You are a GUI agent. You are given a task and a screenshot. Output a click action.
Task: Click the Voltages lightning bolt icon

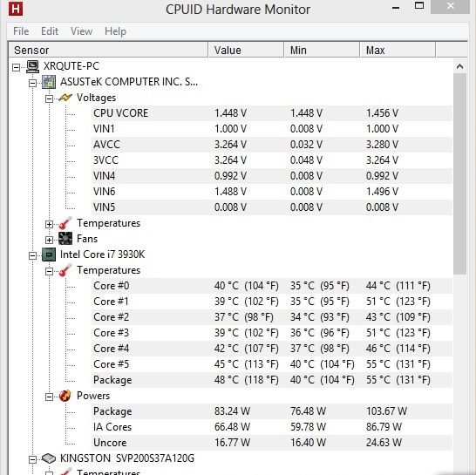65,98
